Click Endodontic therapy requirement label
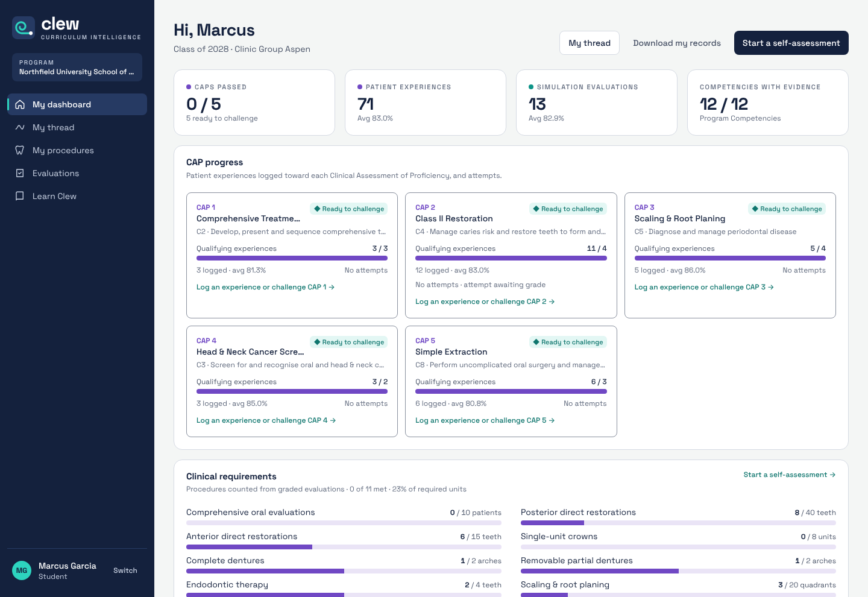Screen dimensions: 868x597 227,584
